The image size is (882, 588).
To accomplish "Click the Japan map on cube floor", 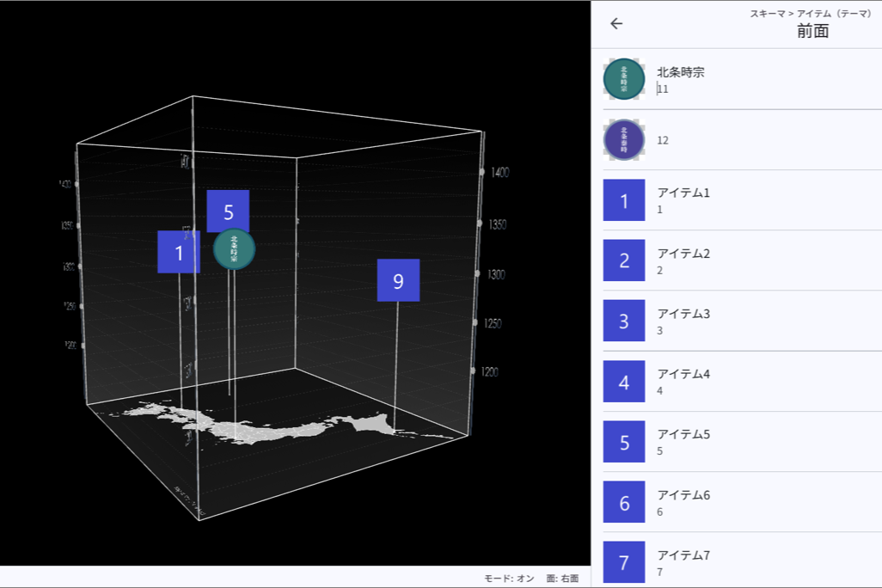I will click(258, 427).
